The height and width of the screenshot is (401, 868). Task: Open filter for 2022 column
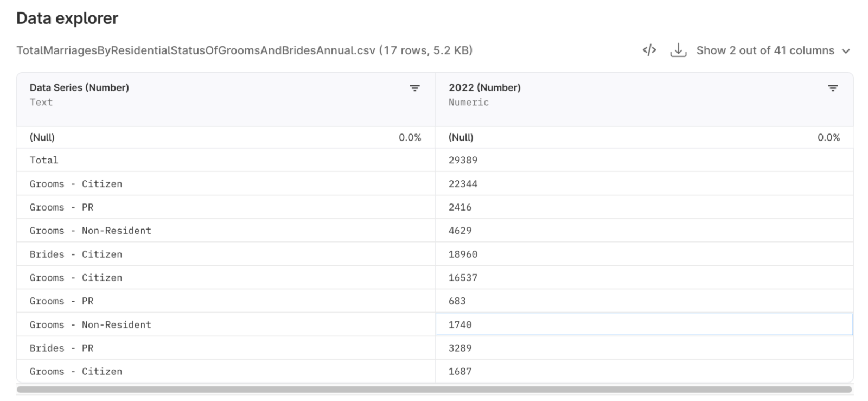pos(833,88)
